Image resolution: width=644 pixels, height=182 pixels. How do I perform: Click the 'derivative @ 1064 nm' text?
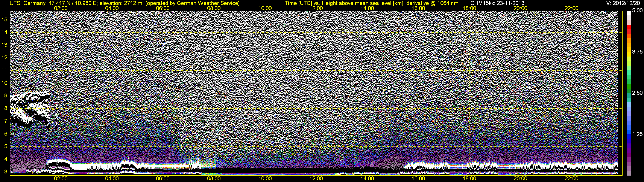pos(432,3)
